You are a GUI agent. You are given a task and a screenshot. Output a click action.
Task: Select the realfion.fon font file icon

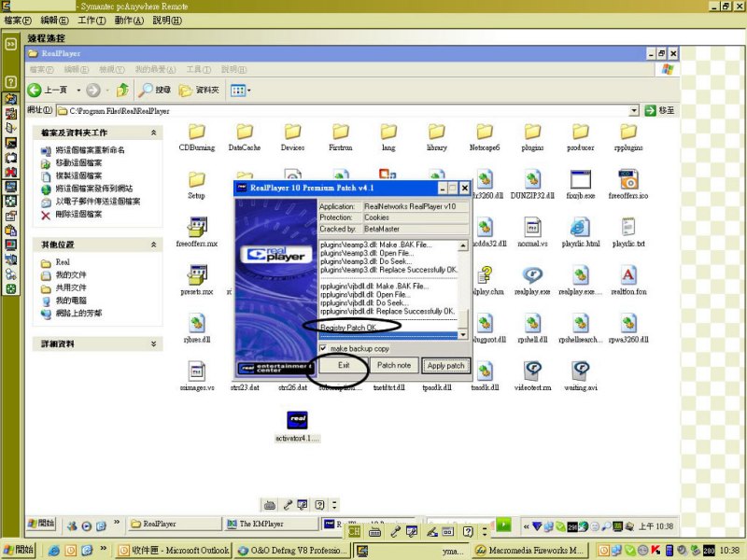pyautogui.click(x=628, y=274)
